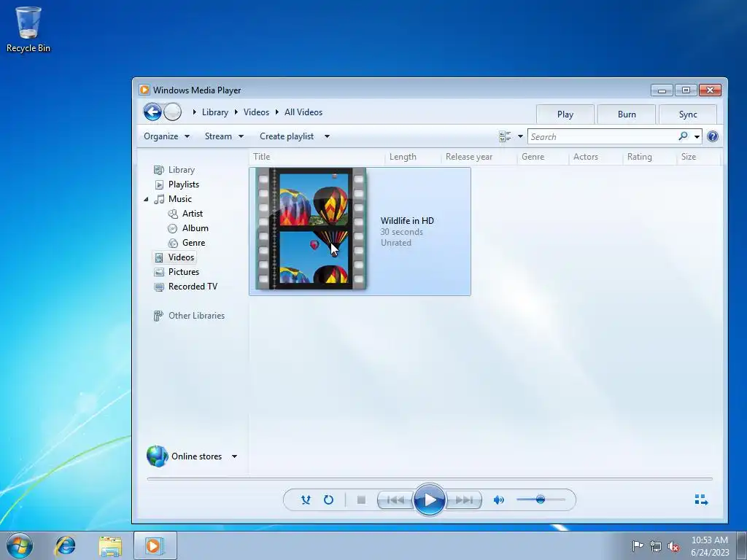Click the Media Player taskbar button
The height and width of the screenshot is (560, 747).
tap(155, 545)
